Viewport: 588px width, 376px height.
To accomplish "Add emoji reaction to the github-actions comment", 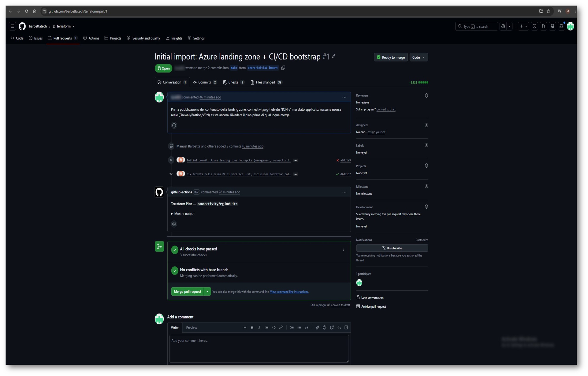I will (x=174, y=224).
